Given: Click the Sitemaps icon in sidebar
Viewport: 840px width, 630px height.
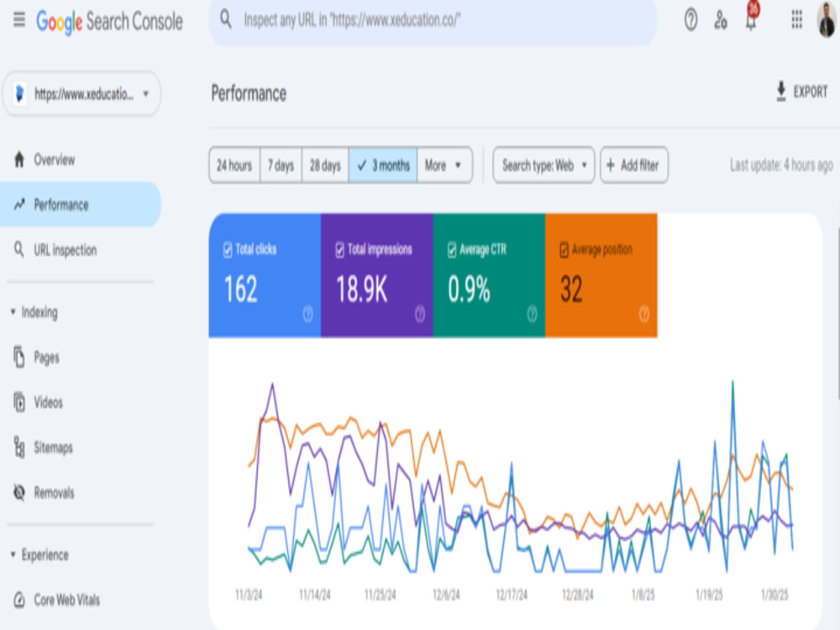Looking at the screenshot, I should [19, 448].
